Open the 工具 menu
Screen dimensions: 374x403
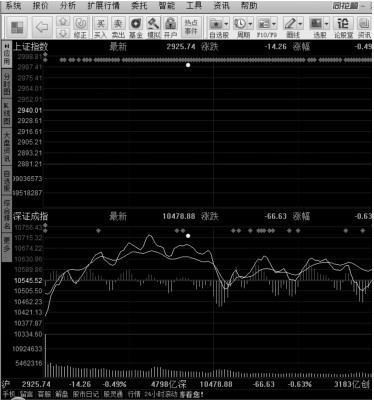194,6
